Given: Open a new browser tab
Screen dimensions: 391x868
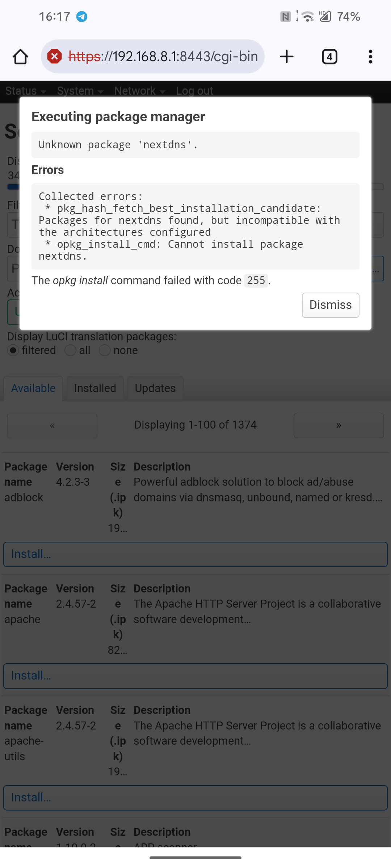Looking at the screenshot, I should [286, 57].
